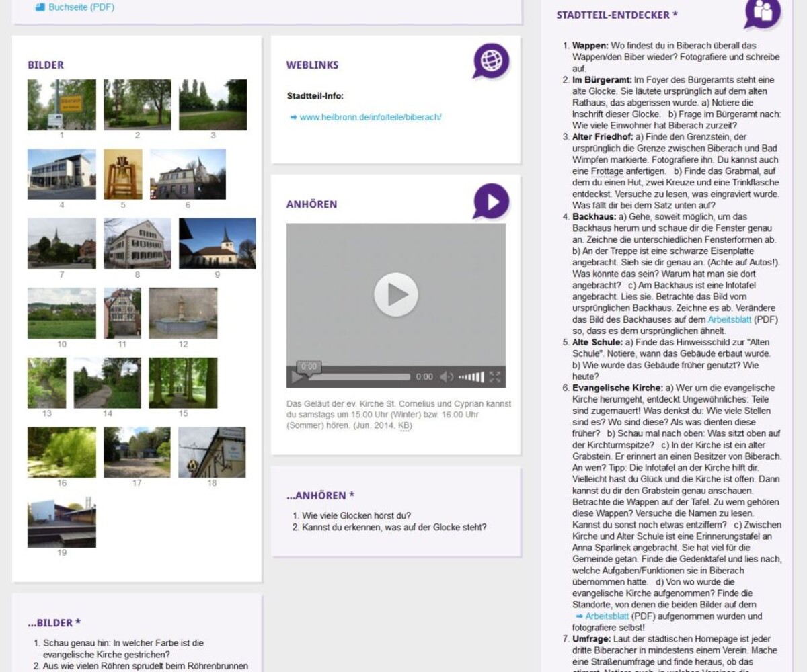Open thumbnail 3 green meadow
Viewport: 807px width, 672px height.
pos(213,105)
